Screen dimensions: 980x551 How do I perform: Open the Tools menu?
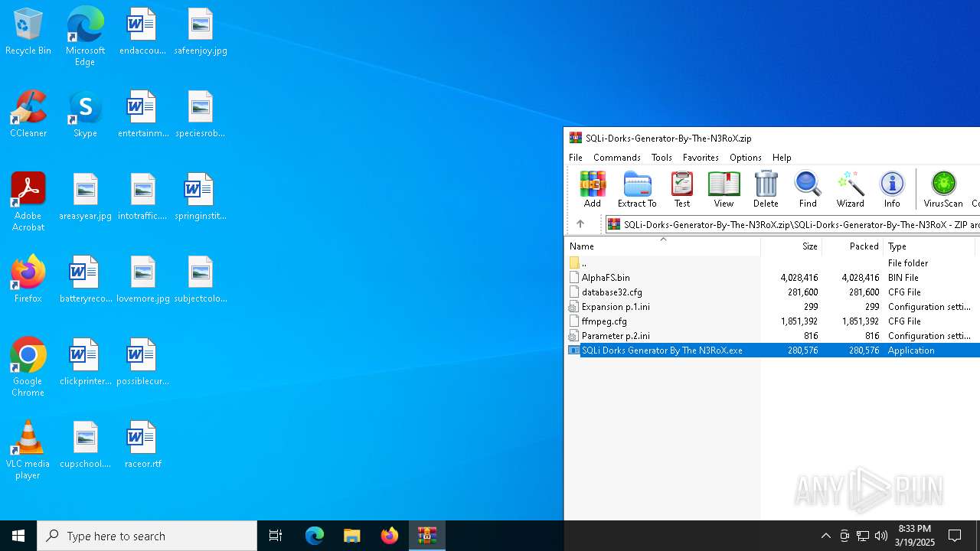pos(661,157)
